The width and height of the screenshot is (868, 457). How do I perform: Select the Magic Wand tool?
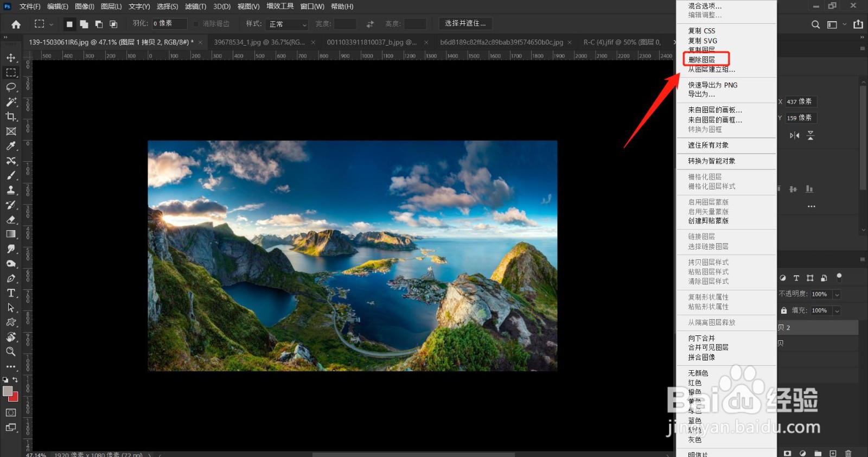[x=11, y=101]
